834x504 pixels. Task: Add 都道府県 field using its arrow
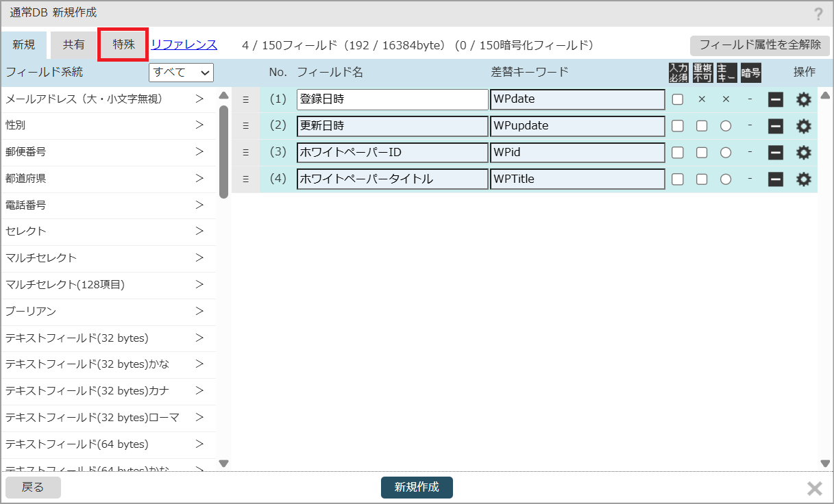199,179
